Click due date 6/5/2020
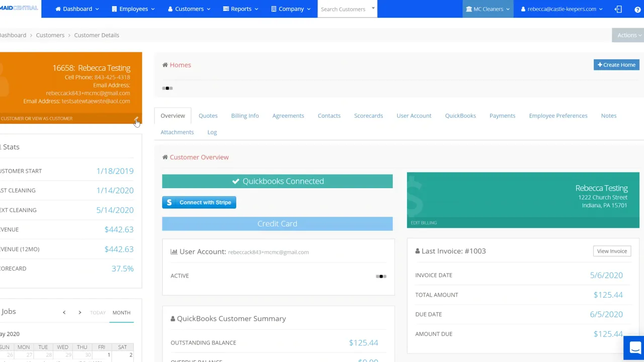The image size is (644, 362). click(x=606, y=314)
